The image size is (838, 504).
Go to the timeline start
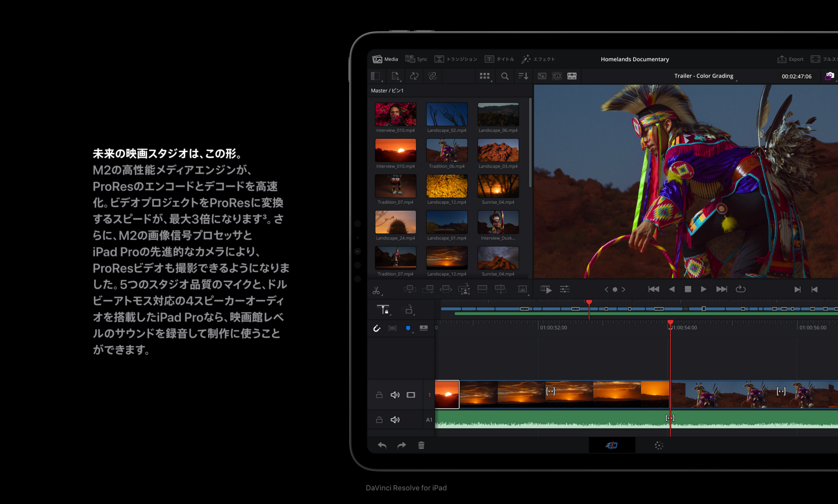pyautogui.click(x=815, y=289)
